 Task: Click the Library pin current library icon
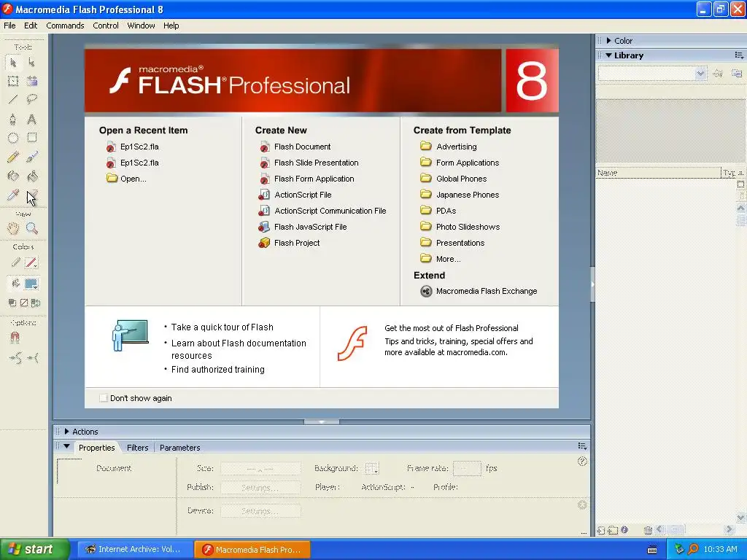718,74
